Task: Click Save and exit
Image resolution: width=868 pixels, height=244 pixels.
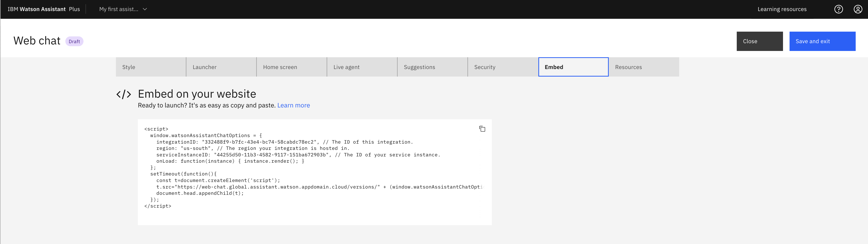Action: coord(822,41)
